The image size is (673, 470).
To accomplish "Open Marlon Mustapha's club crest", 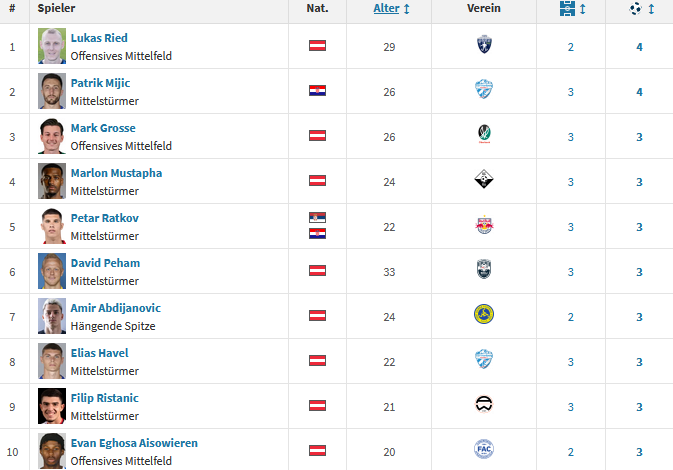I will click(x=484, y=181).
